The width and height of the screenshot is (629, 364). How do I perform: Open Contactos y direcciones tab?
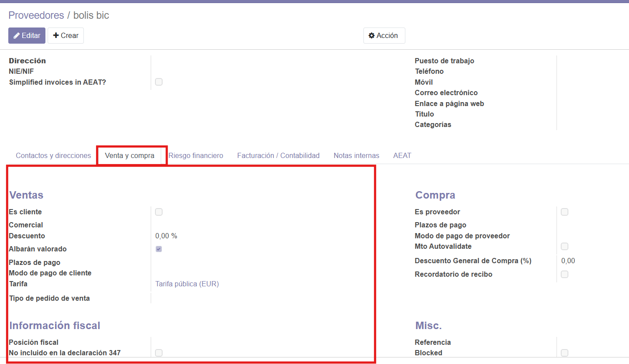53,155
